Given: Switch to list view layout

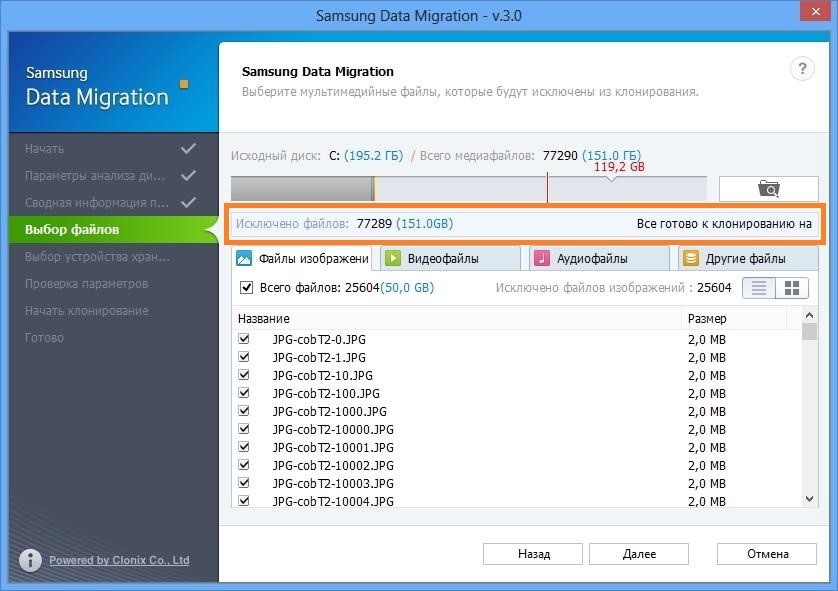Looking at the screenshot, I should click(x=761, y=288).
